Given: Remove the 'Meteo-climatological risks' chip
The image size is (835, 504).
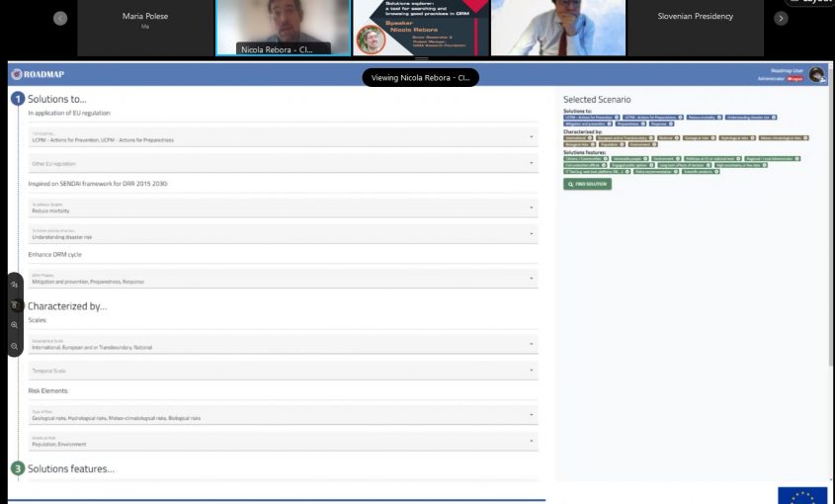Looking at the screenshot, I should point(805,138).
